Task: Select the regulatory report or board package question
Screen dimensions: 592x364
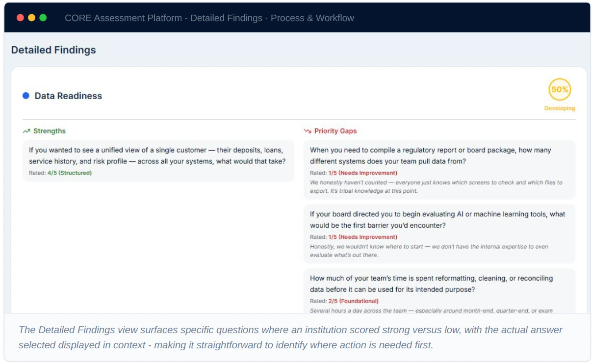Action: [431, 156]
